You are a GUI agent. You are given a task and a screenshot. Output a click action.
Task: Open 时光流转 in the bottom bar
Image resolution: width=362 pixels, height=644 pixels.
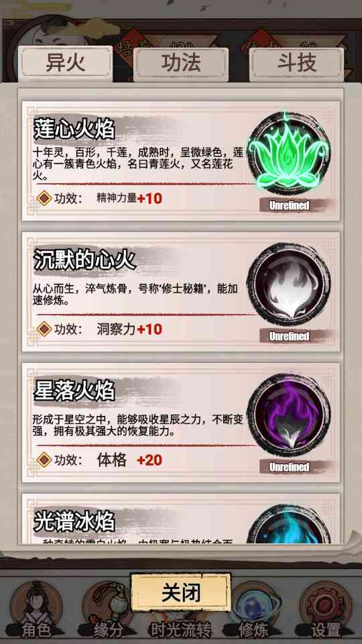(x=180, y=629)
